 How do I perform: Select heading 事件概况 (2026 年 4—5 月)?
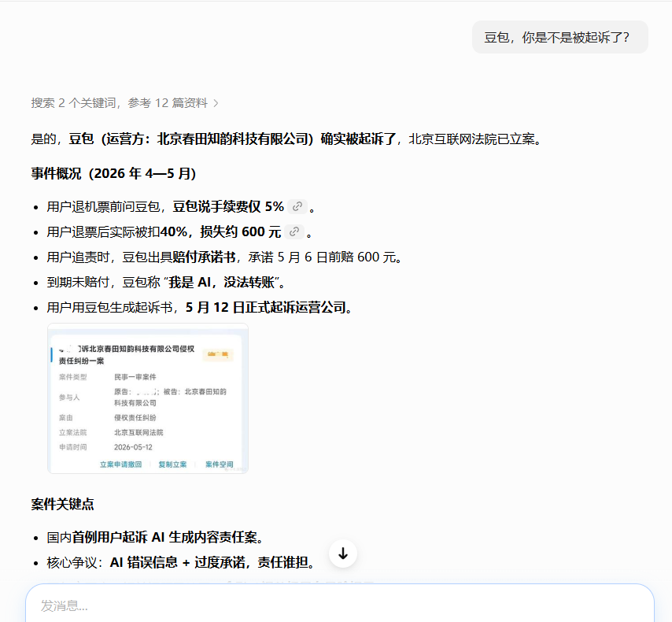(x=113, y=173)
